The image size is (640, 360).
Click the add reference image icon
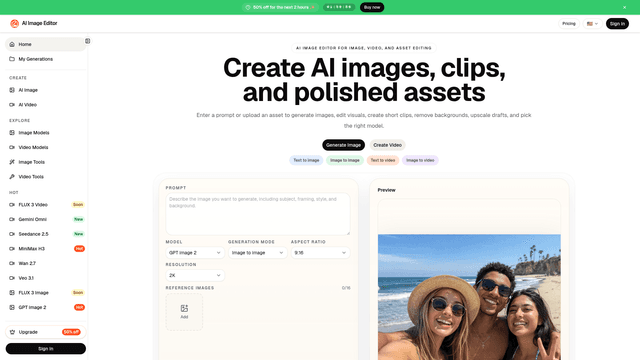[184, 308]
